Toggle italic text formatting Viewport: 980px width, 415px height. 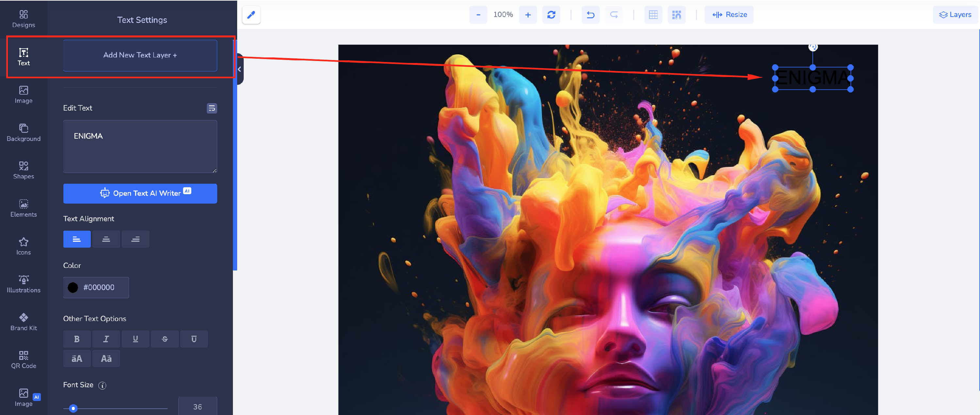[106, 339]
